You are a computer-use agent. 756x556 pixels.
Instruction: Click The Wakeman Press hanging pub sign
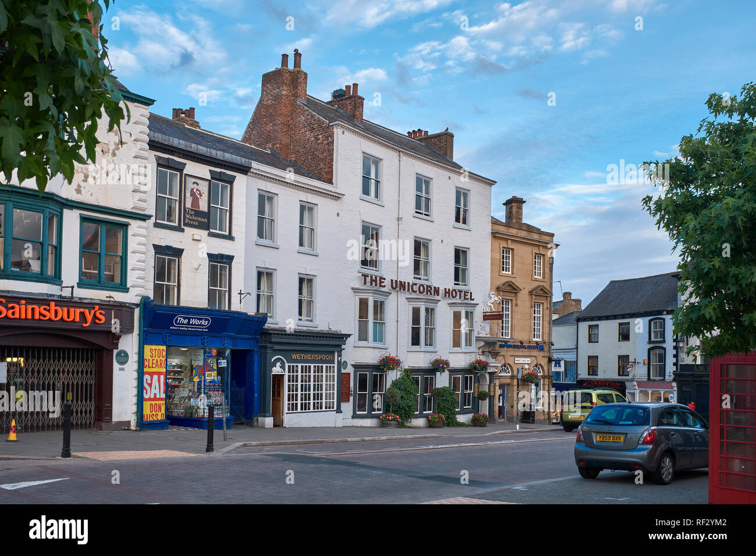196,202
